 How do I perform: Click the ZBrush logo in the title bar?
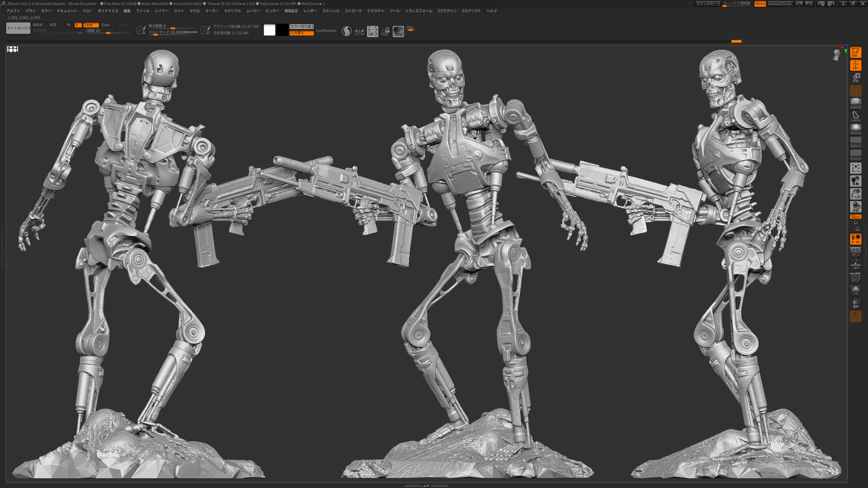tap(3, 4)
